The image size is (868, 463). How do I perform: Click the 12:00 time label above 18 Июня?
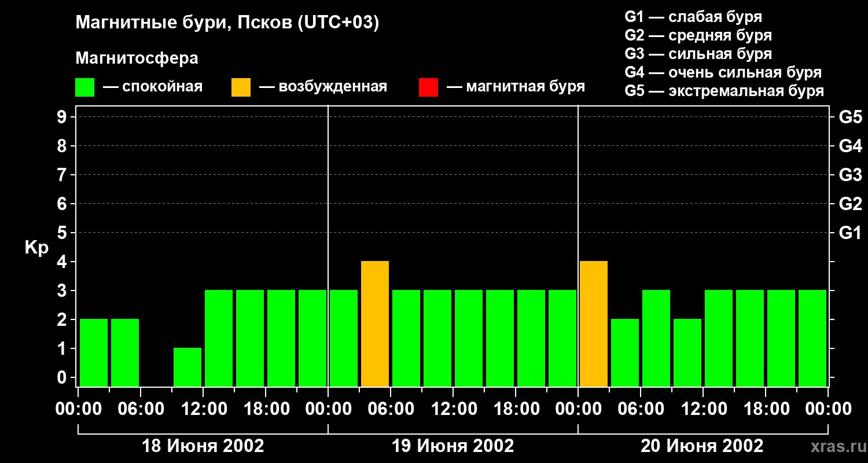[203, 409]
